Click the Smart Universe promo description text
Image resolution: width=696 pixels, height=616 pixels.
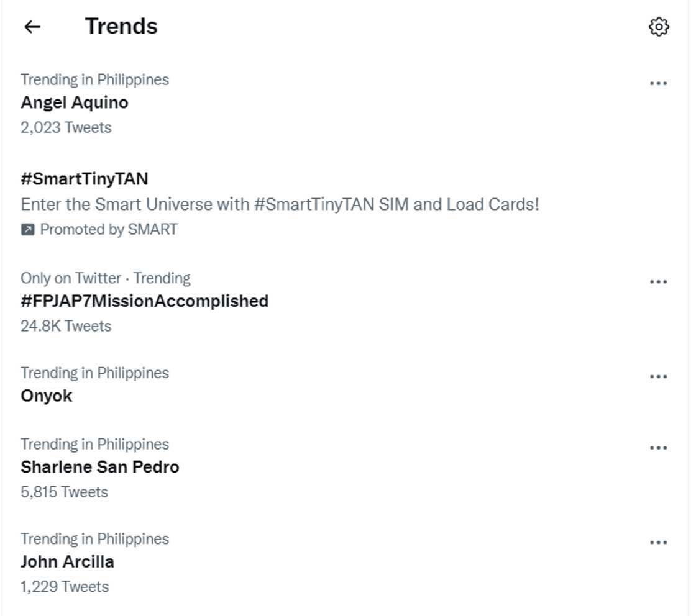click(x=280, y=204)
